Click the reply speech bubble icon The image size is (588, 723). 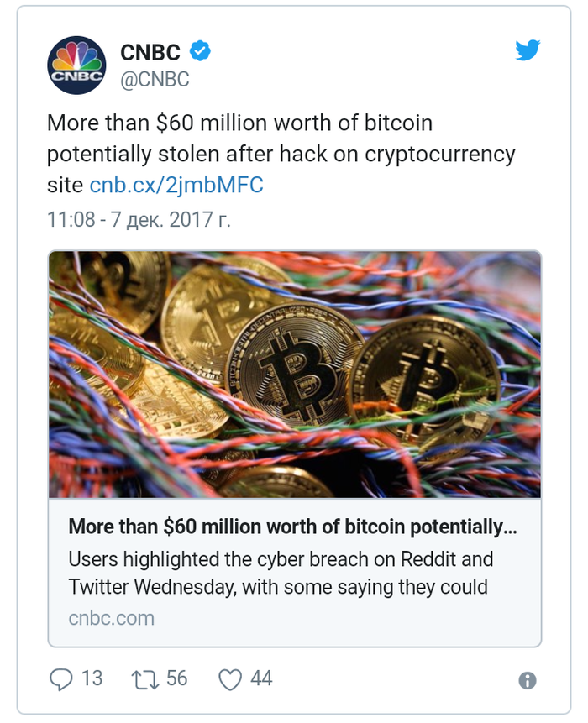(61, 678)
